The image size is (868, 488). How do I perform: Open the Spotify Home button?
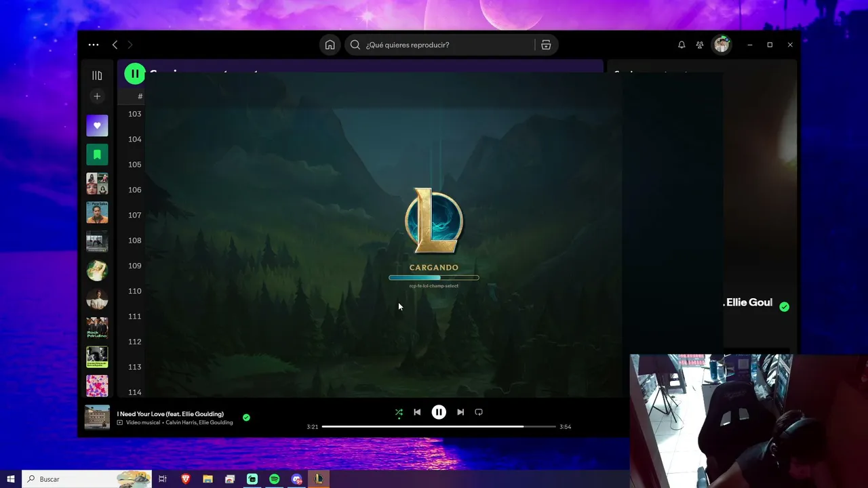[330, 45]
